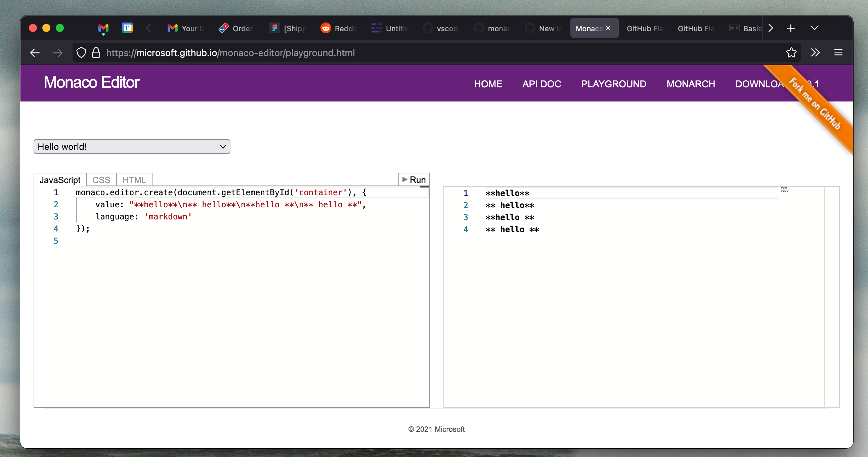This screenshot has height=457, width=868.
Task: Show more toolbar items overflow chevrons
Action: tap(815, 52)
